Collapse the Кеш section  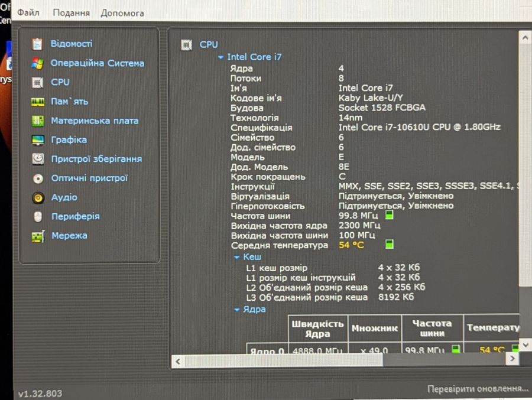(237, 258)
